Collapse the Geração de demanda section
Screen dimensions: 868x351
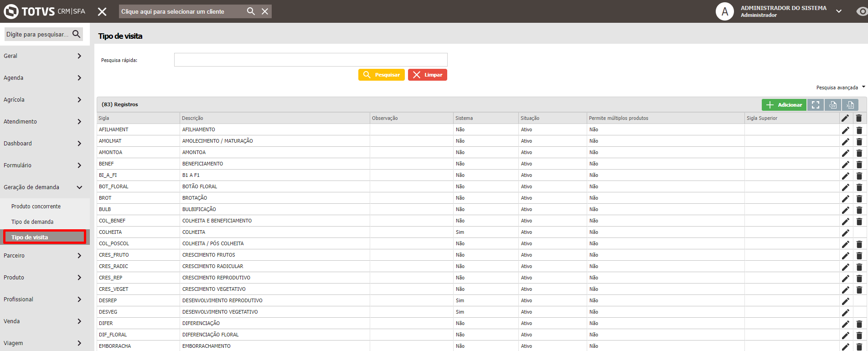click(45, 187)
